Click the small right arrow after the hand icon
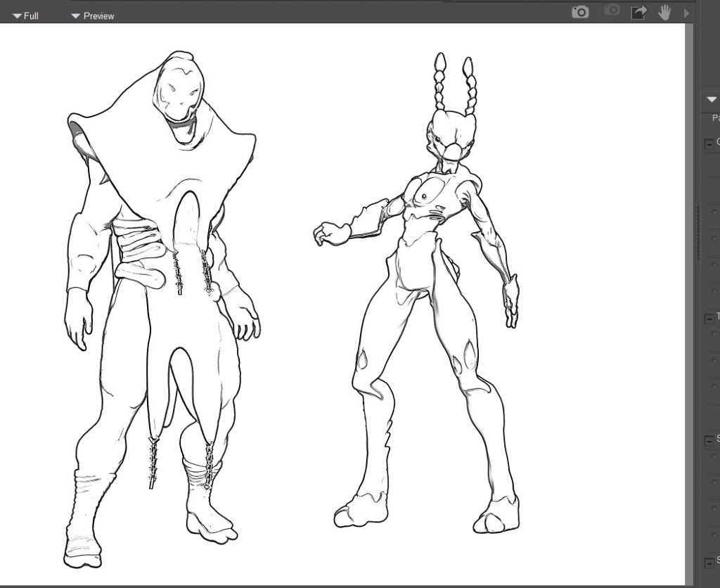The height and width of the screenshot is (588, 720). tap(686, 13)
